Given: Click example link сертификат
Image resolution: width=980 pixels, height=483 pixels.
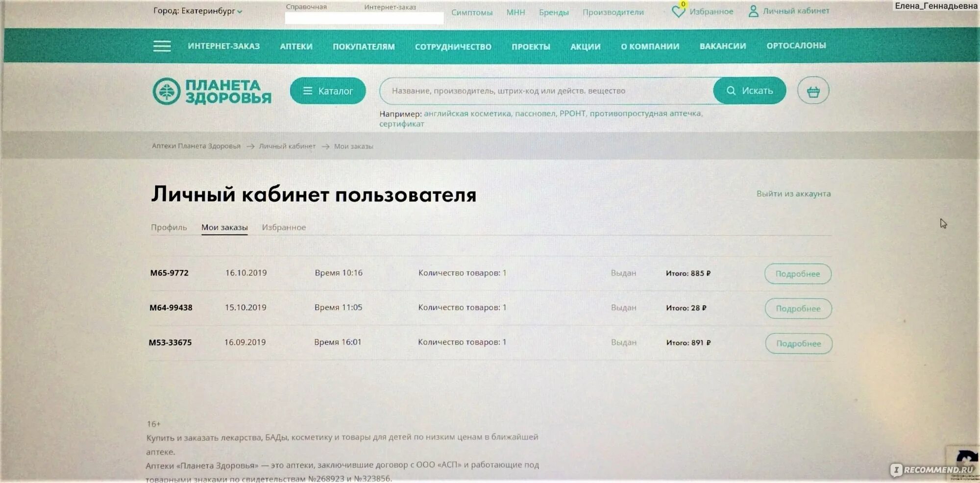Looking at the screenshot, I should point(402,124).
